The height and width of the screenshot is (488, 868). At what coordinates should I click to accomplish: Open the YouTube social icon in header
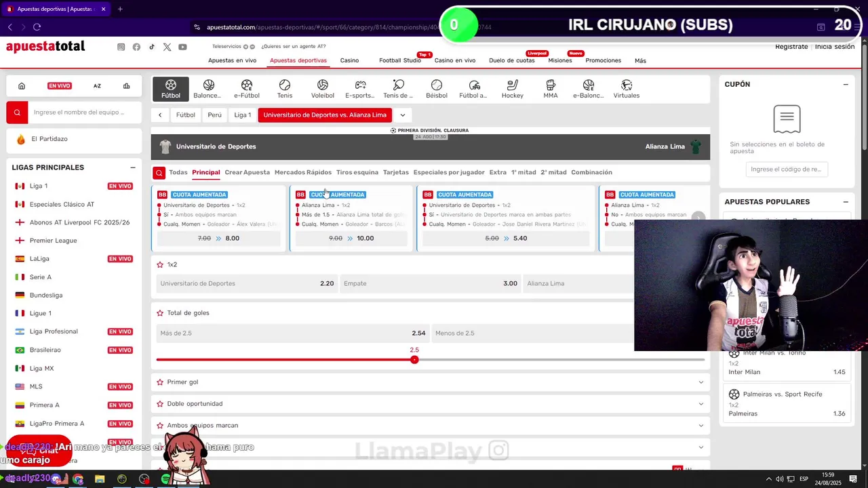coord(182,47)
